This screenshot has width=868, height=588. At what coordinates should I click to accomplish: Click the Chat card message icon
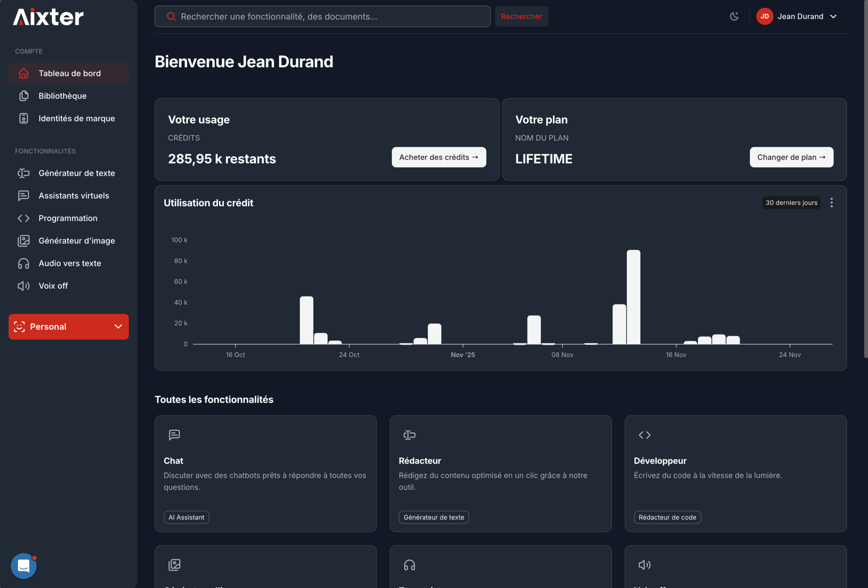[174, 435]
